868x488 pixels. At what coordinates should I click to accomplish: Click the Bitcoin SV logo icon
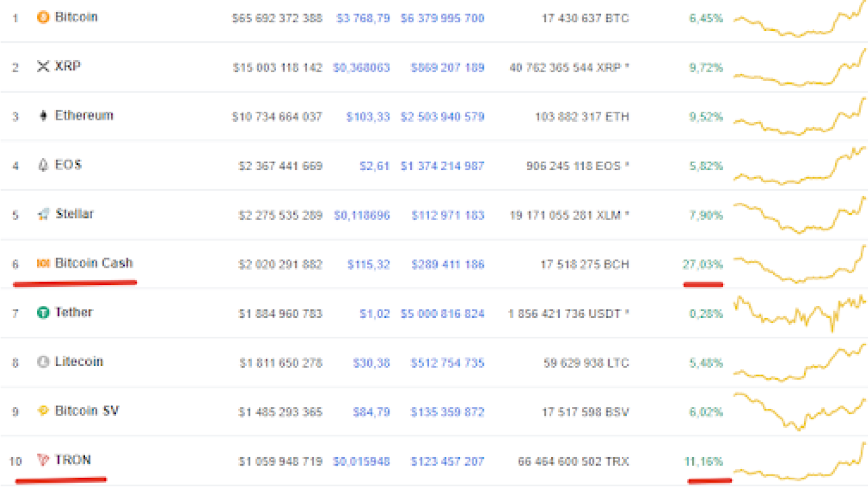pos(43,411)
